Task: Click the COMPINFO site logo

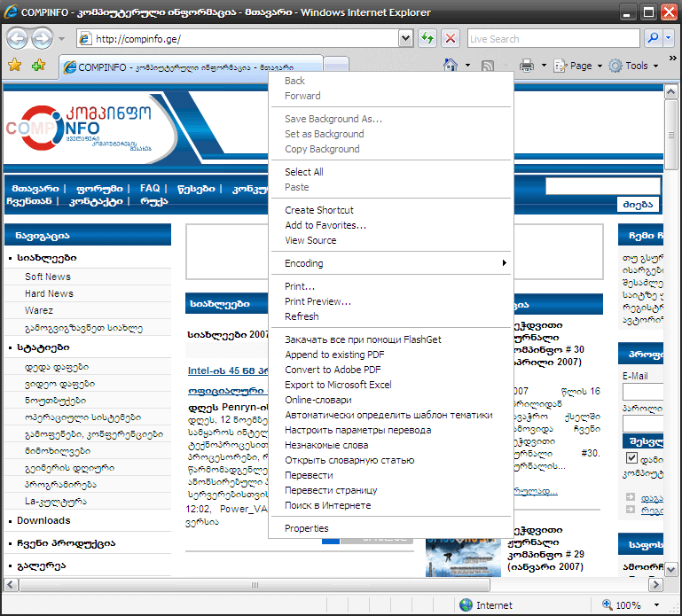Action: coord(78,129)
